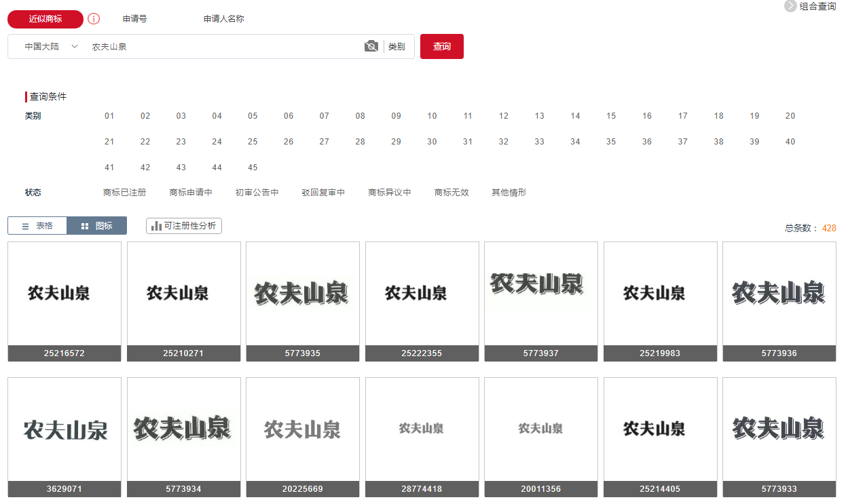Filter by category 45
The width and height of the screenshot is (848, 504).
coord(253,168)
